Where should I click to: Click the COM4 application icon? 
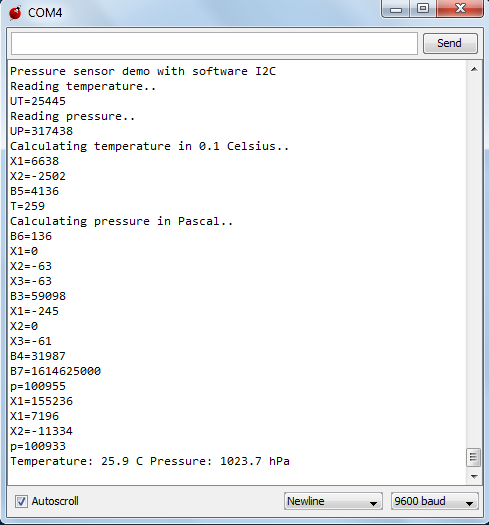[15, 13]
